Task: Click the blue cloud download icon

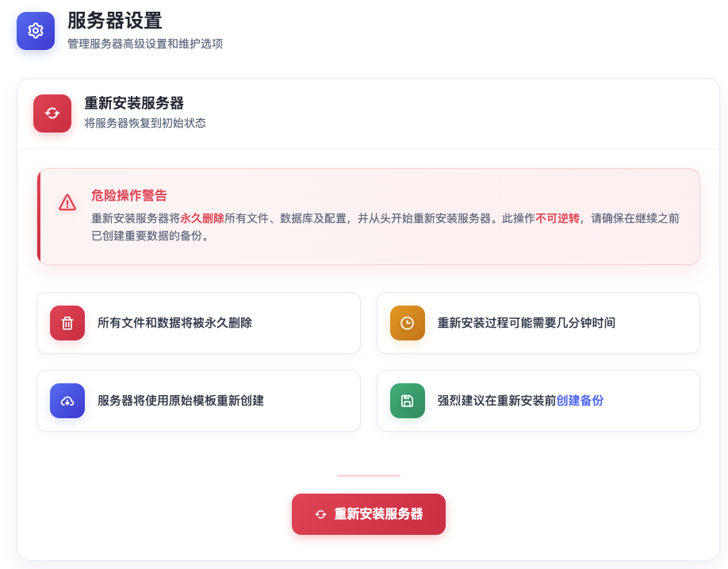Action: click(67, 401)
